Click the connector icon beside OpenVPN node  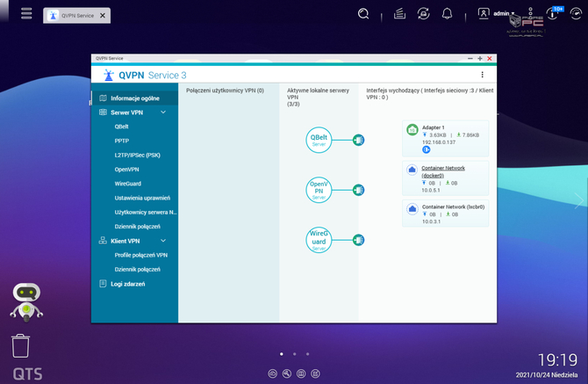point(358,190)
